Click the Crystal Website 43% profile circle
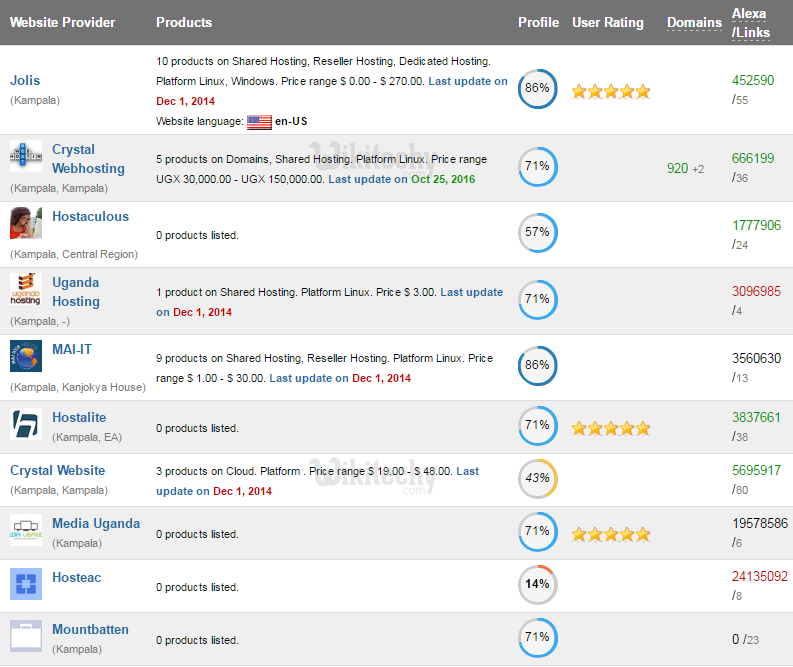Screen dimensions: 793x667 tap(538, 478)
